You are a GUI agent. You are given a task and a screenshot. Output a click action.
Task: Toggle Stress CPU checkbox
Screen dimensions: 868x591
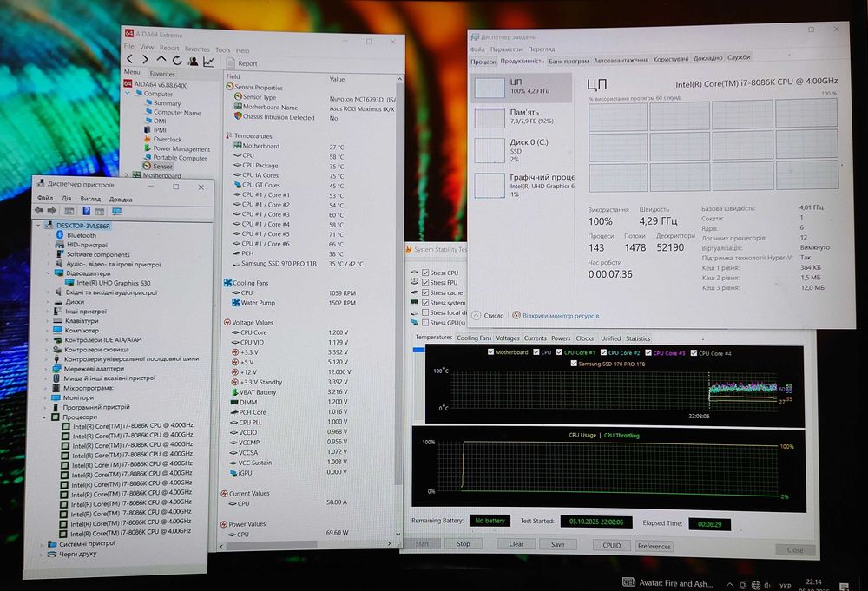tap(425, 273)
